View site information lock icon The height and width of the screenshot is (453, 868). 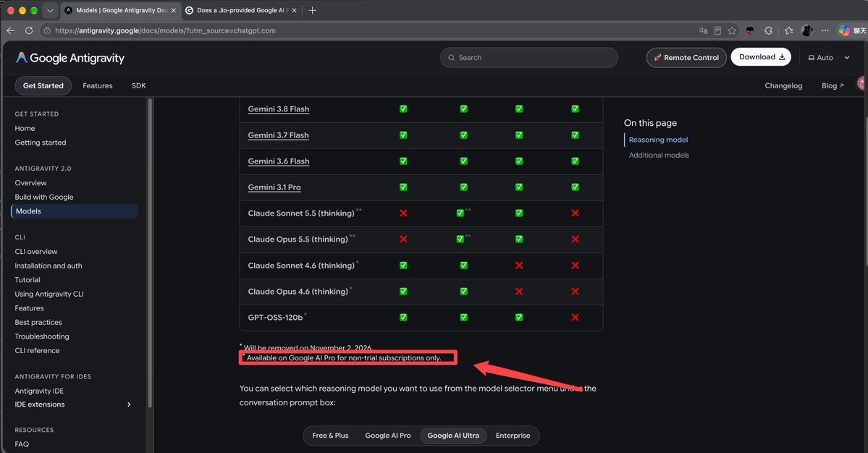(47, 30)
